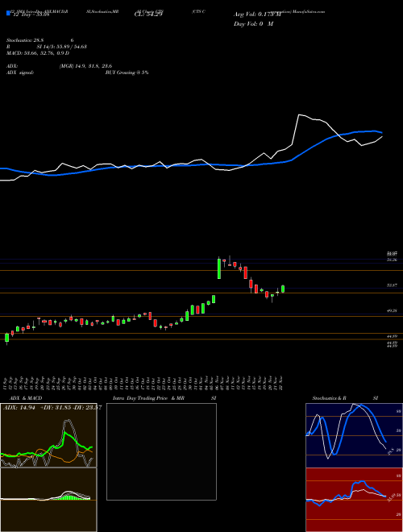Select the '(MGR) 14.9, 31.8, 23.6' ADX values
Screen dimensions: 403x532
[85, 66]
